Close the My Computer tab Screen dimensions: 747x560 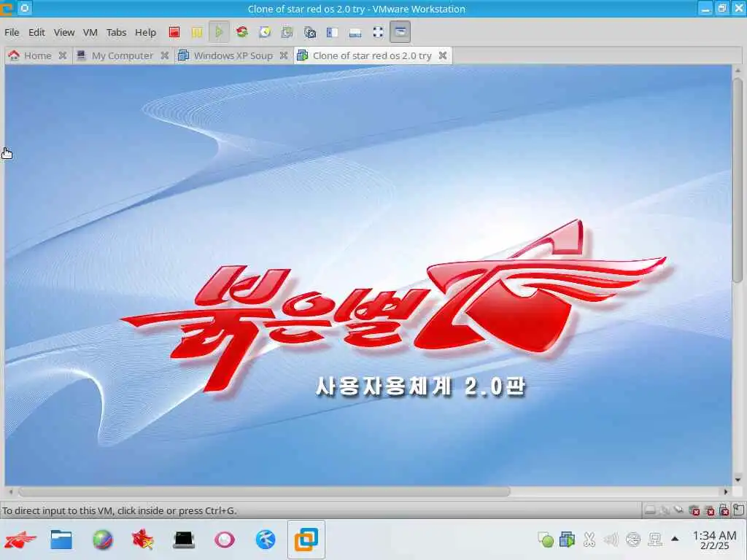(x=164, y=55)
